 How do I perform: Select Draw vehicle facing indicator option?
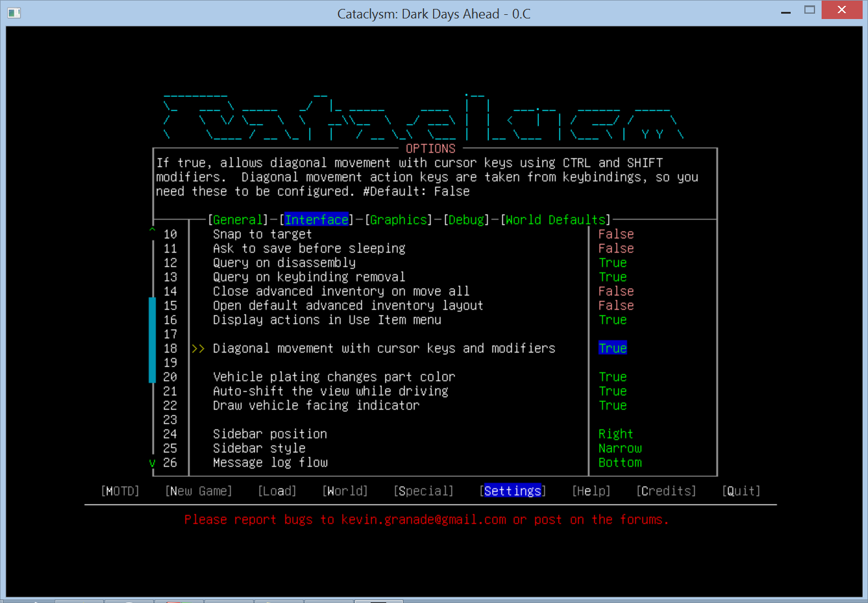click(x=317, y=406)
